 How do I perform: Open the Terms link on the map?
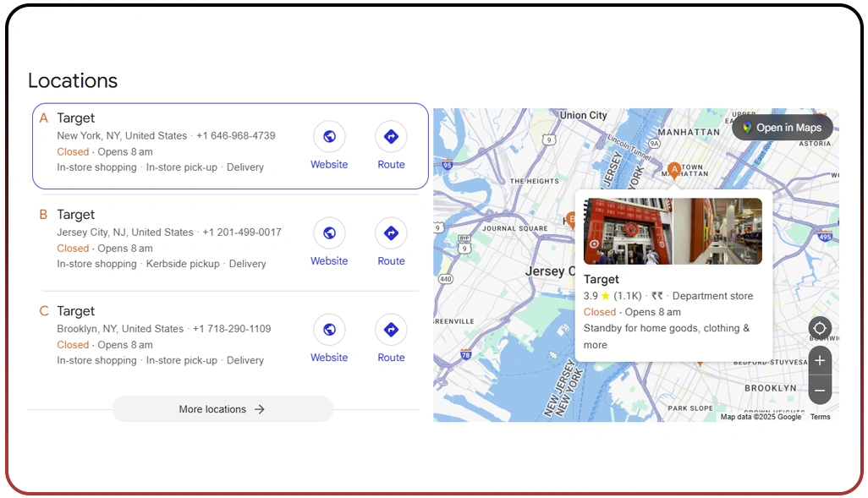(x=819, y=416)
